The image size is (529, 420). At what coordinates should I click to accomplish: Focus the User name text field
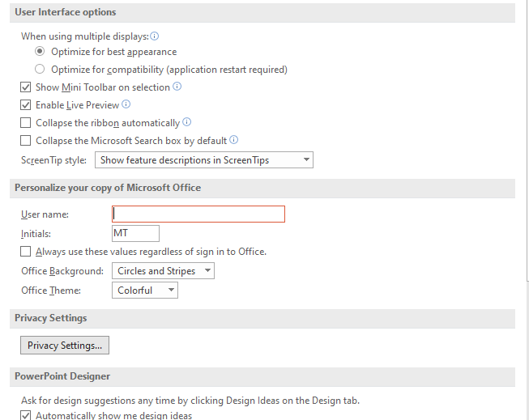coord(198,214)
